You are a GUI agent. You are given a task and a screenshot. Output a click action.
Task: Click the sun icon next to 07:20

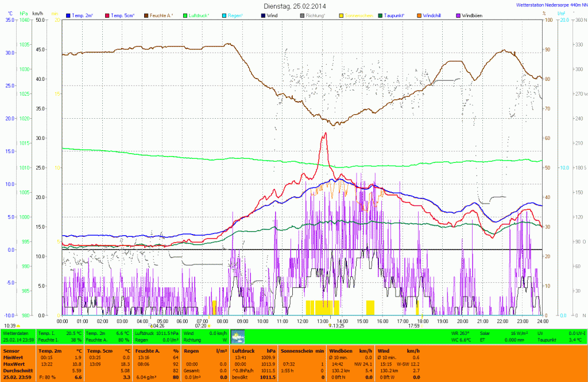point(209,326)
